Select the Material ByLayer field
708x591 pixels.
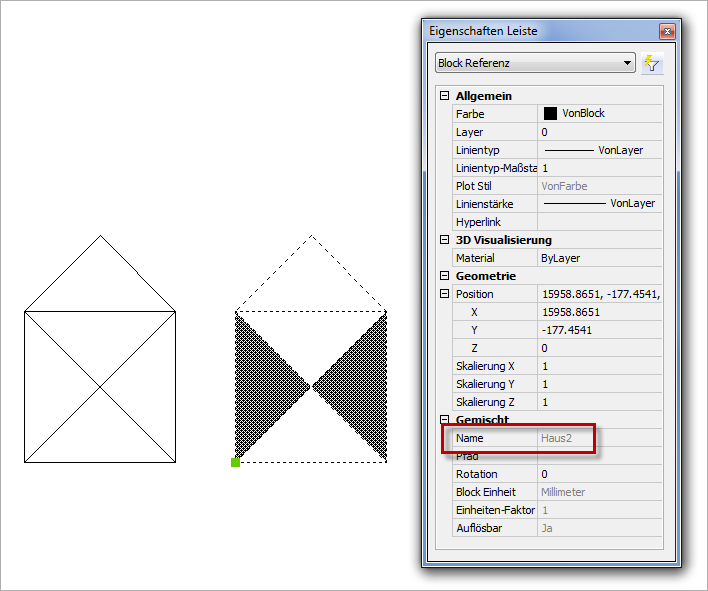[x=600, y=258]
